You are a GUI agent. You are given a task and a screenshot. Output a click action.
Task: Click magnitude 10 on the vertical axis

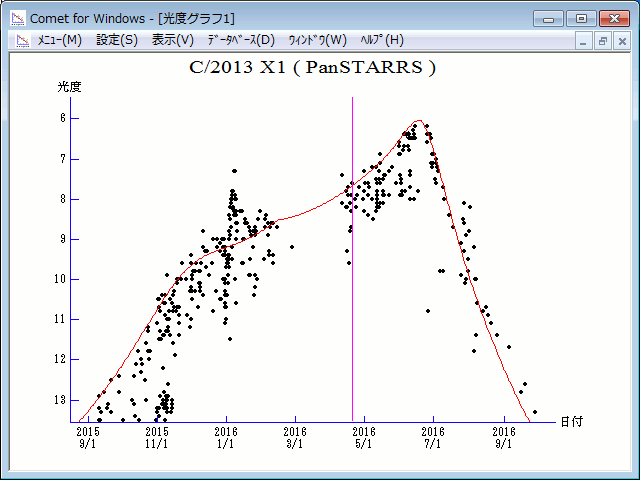60,279
